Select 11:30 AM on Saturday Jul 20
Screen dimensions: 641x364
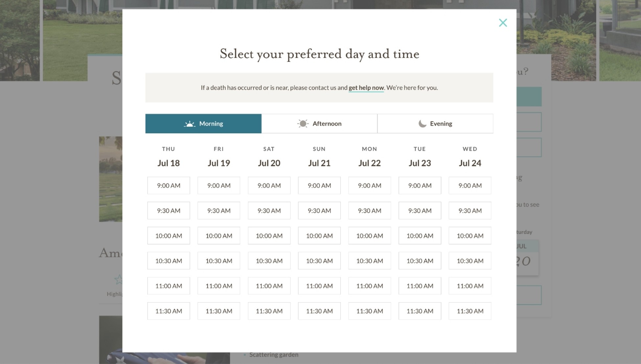coord(269,311)
